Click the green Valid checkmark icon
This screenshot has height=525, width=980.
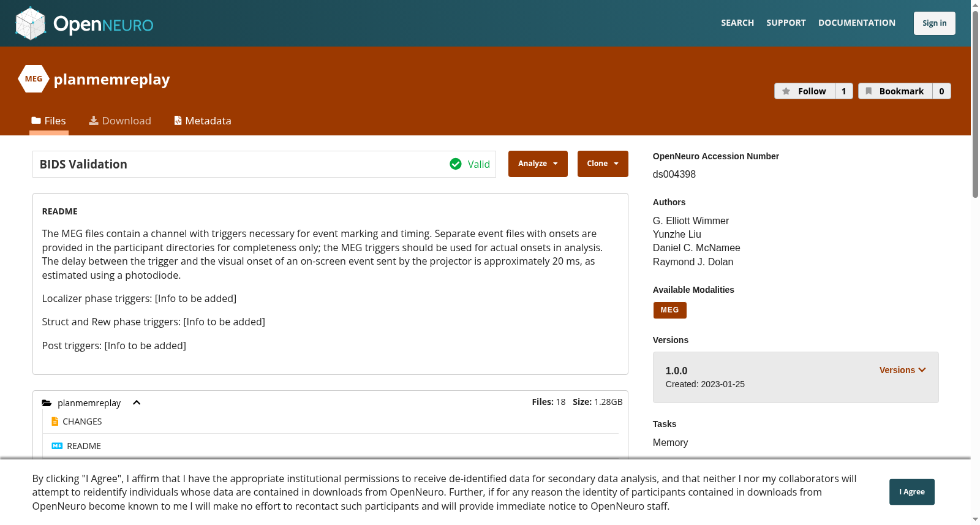[x=456, y=164]
